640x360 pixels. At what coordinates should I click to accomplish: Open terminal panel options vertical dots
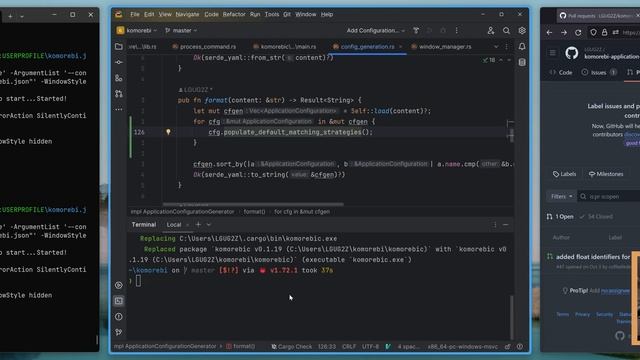[x=495, y=225]
